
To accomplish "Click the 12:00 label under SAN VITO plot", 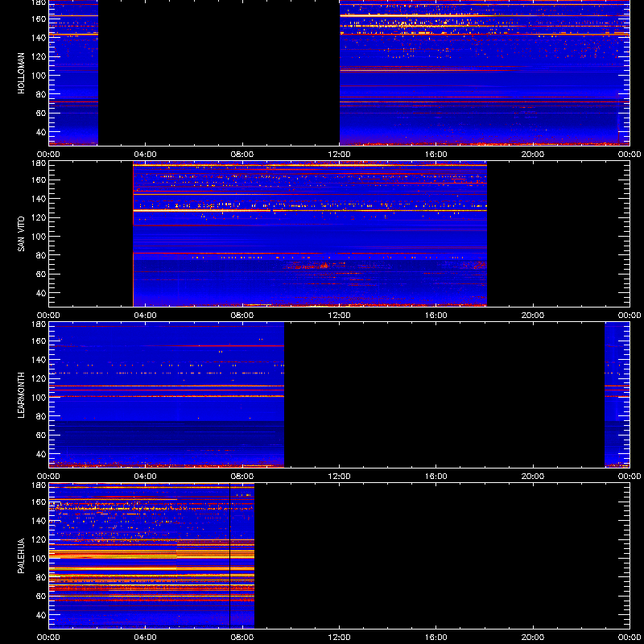I will pyautogui.click(x=339, y=316).
